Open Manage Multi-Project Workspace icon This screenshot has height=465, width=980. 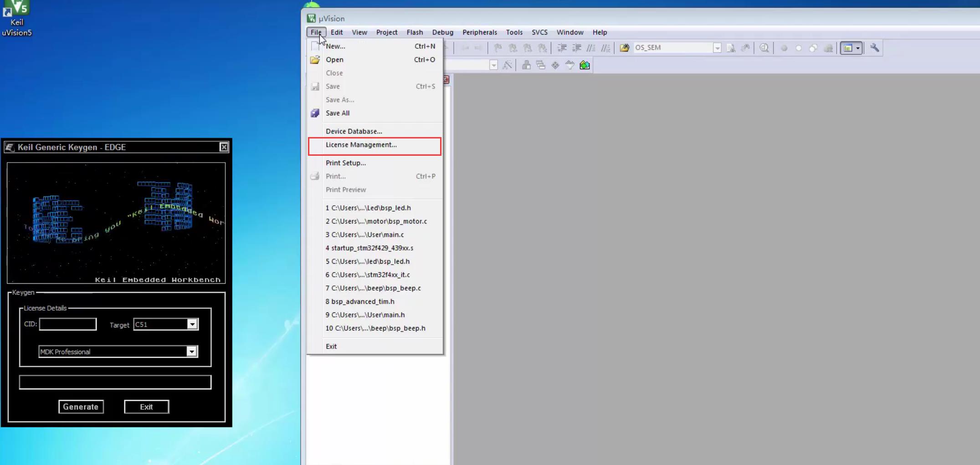(x=541, y=65)
